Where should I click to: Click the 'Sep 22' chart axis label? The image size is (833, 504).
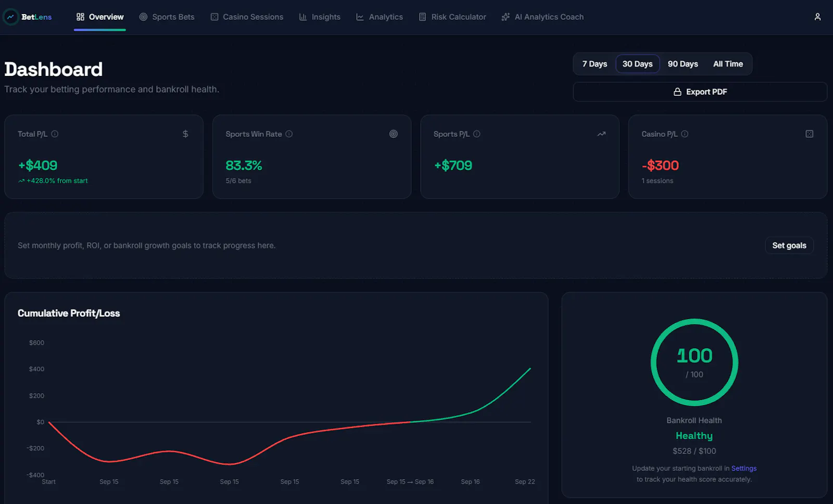525,482
